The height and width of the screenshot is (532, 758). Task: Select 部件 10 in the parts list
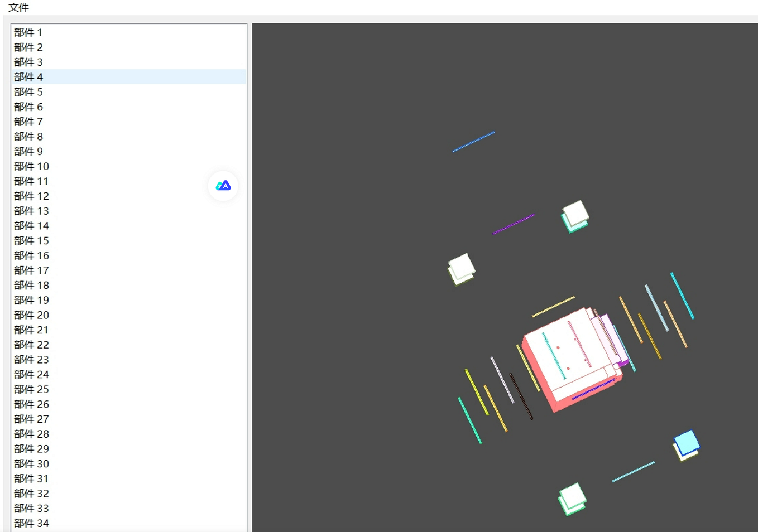[x=31, y=166]
